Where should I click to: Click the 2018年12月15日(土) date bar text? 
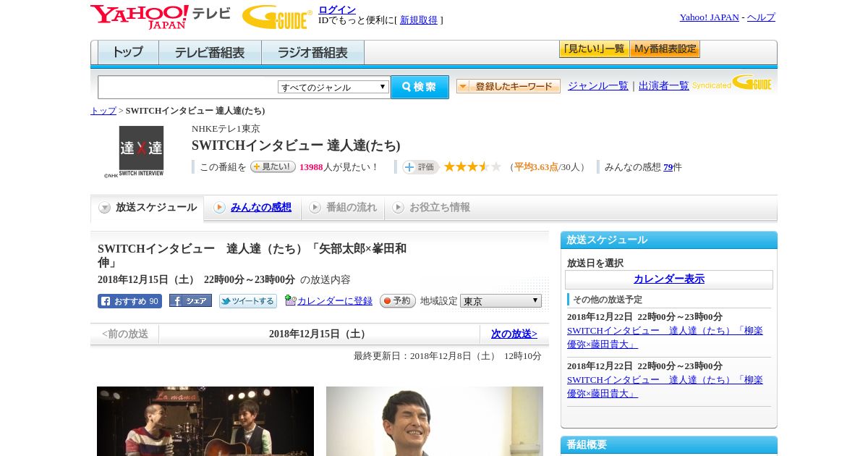(319, 334)
